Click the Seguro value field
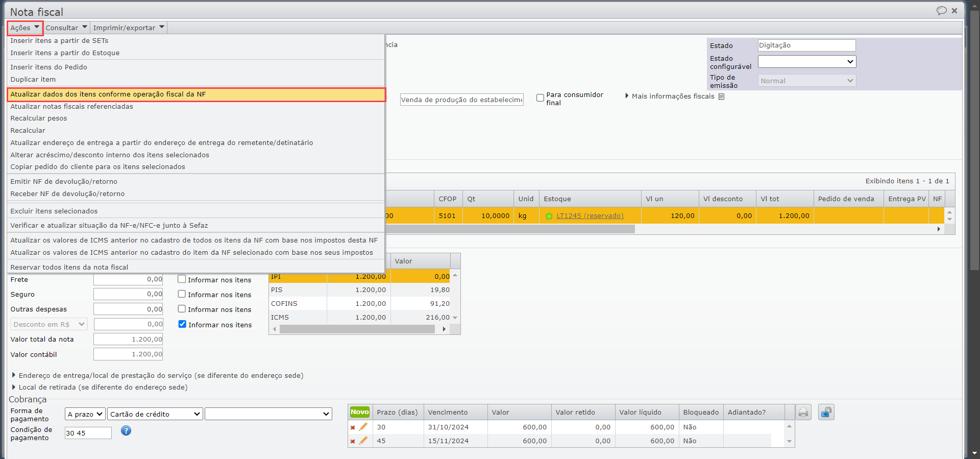 pyautogui.click(x=128, y=294)
